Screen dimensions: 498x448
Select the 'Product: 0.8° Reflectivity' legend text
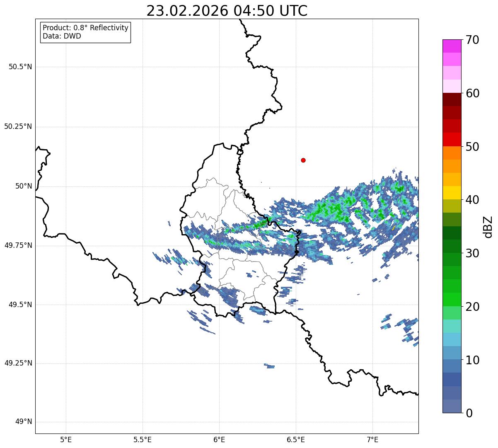[86, 28]
